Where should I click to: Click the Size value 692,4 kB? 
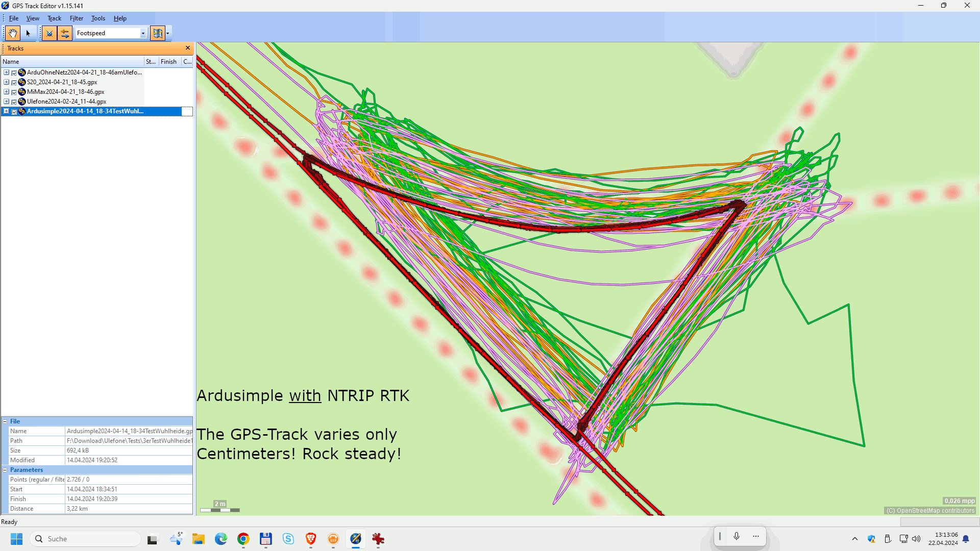coord(129,450)
